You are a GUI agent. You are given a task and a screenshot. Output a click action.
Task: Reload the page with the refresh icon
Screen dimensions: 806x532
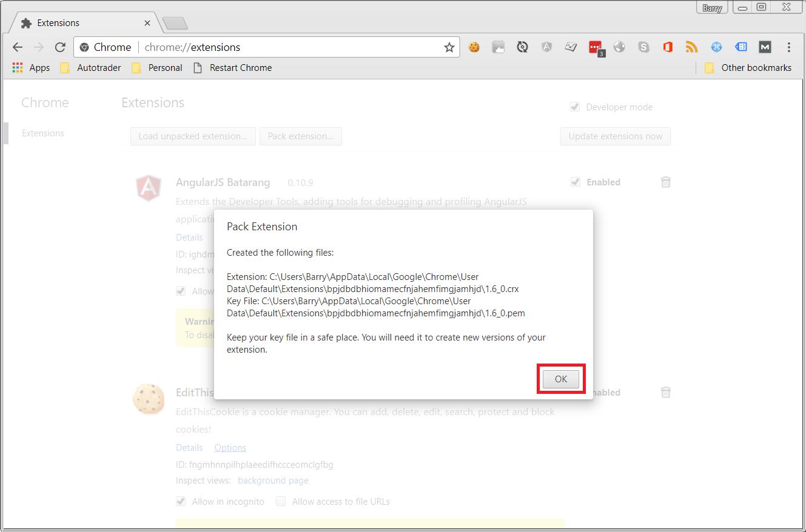pos(60,47)
